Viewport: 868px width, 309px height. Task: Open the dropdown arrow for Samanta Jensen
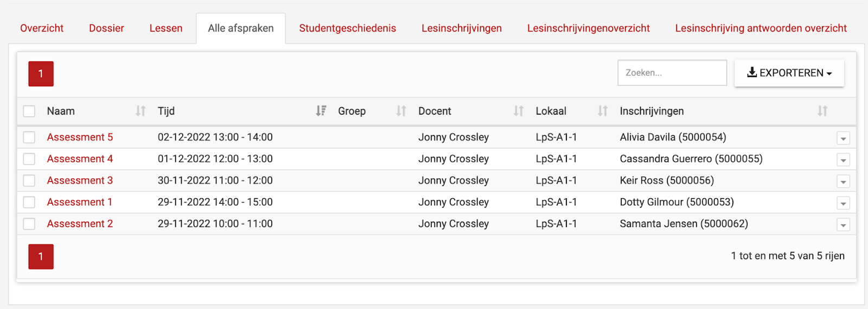pyautogui.click(x=843, y=225)
